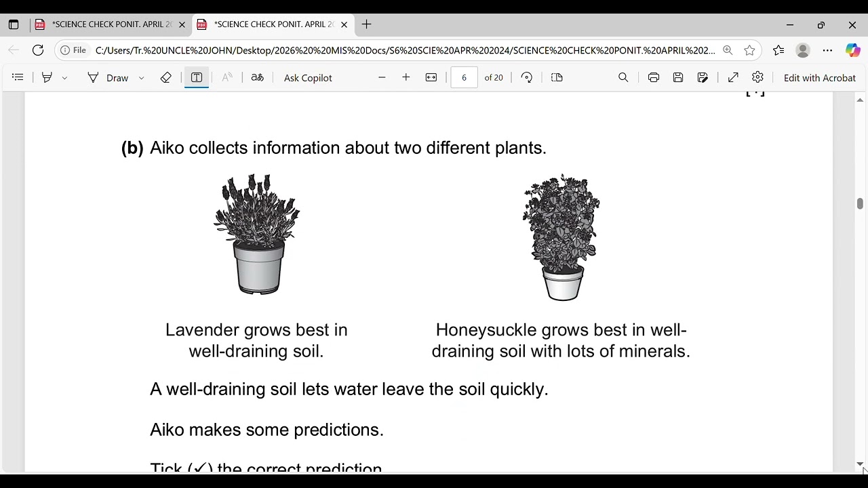Viewport: 868px width, 488px height.
Task: Toggle the Add text tool
Action: point(197,78)
